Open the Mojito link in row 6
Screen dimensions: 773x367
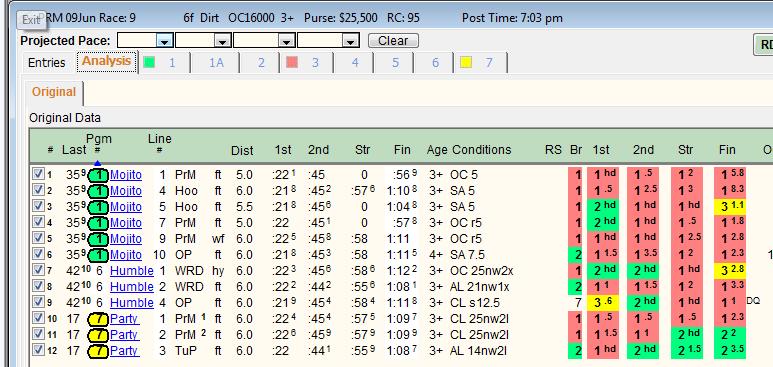[126, 255]
